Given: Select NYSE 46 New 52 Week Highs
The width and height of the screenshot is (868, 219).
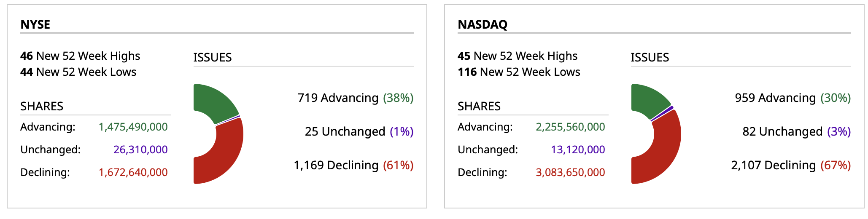Looking at the screenshot, I should coord(80,56).
